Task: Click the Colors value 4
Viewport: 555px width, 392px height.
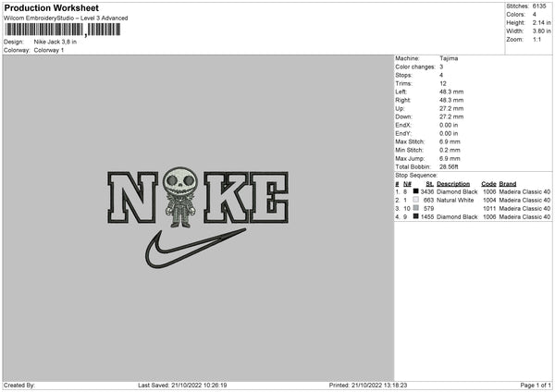Action: [535, 15]
